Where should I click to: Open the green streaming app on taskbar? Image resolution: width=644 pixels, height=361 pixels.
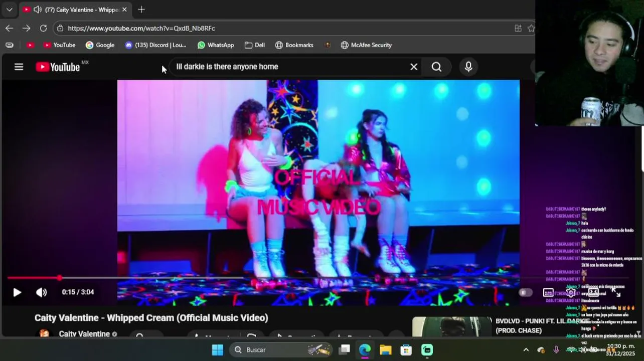[x=427, y=349]
